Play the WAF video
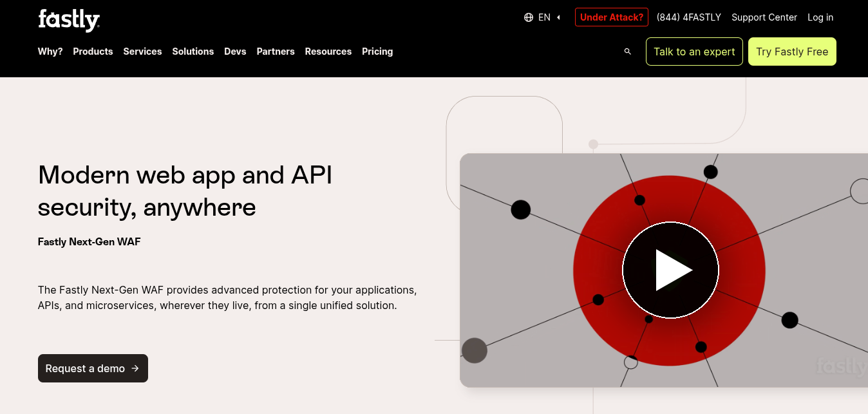Viewport: 868px width, 414px height. [x=670, y=270]
